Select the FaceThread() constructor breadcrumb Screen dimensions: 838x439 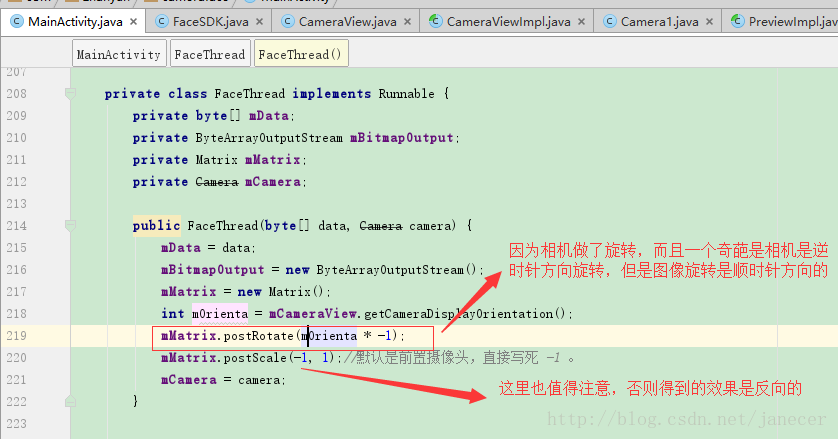[x=301, y=54]
